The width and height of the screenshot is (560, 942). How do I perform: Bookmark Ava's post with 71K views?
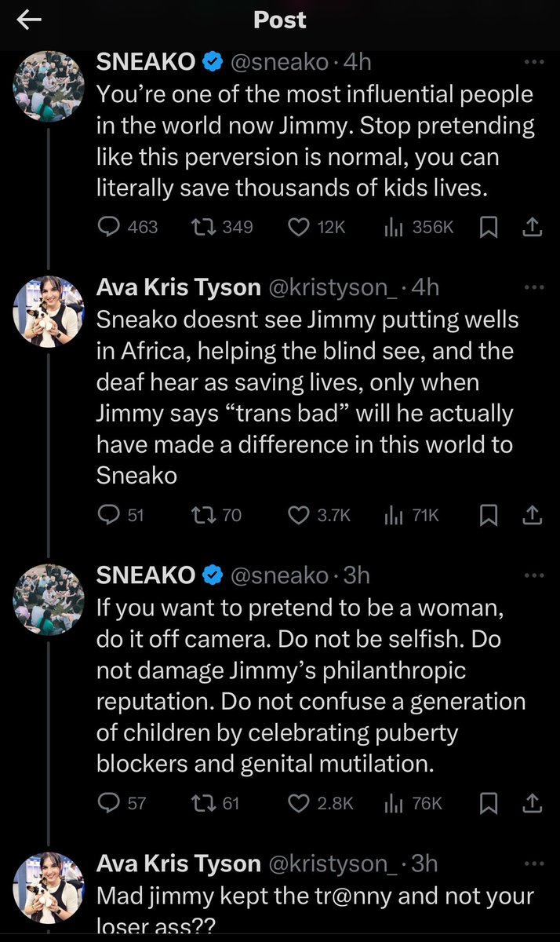(x=489, y=515)
